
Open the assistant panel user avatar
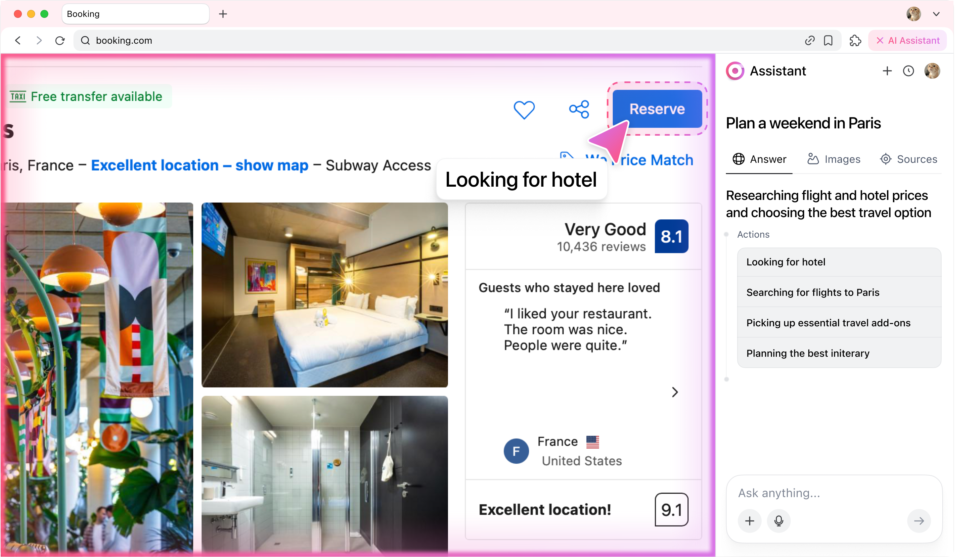932,71
